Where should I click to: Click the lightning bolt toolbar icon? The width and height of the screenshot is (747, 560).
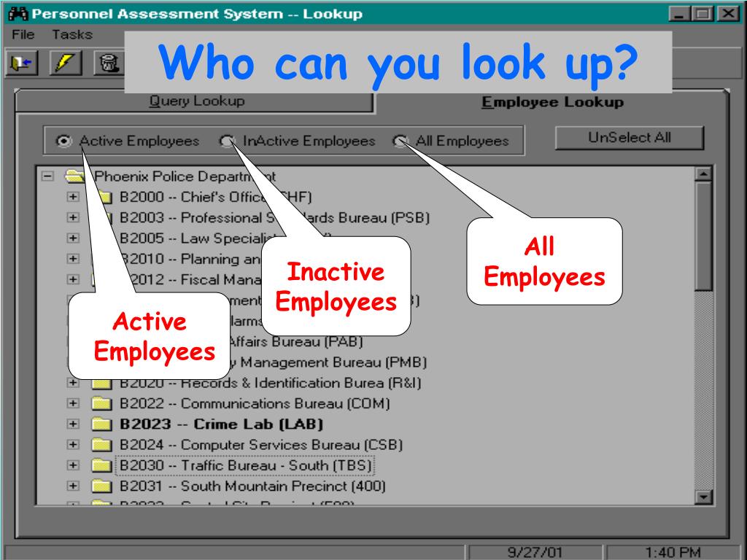click(66, 63)
